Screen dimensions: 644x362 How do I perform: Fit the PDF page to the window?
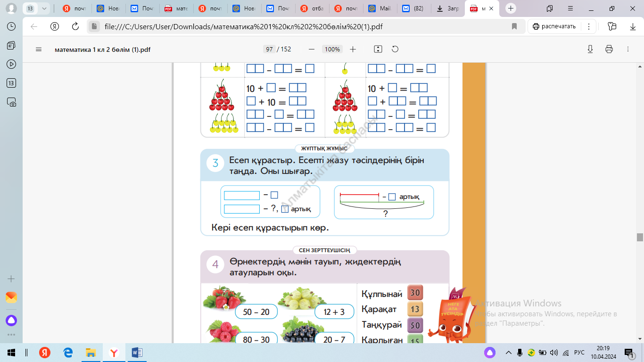tap(378, 49)
